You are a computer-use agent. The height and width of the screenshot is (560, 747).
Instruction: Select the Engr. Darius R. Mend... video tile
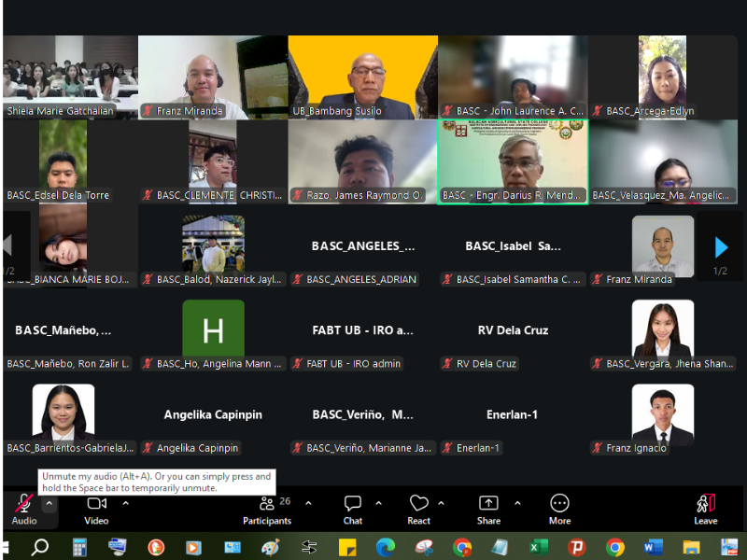[513, 161]
